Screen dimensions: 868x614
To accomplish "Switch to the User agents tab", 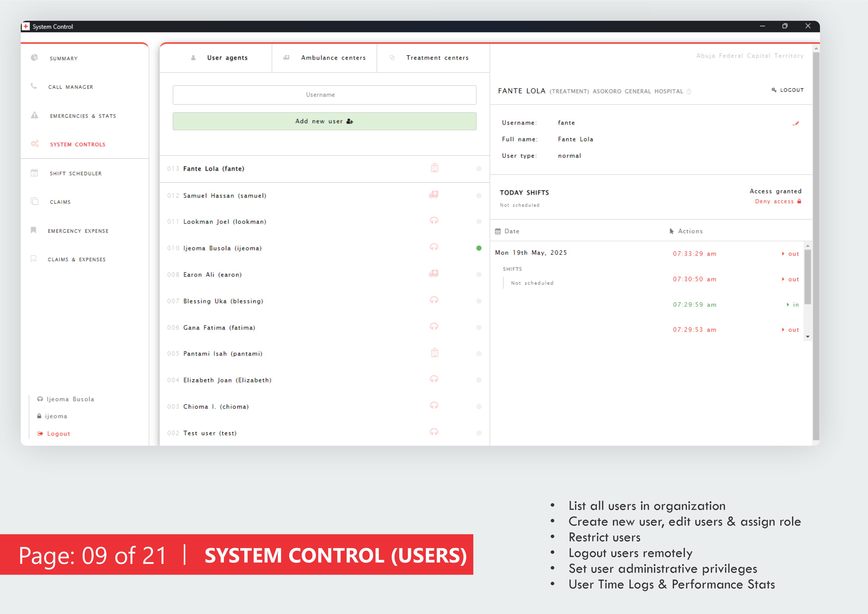I will [x=216, y=58].
